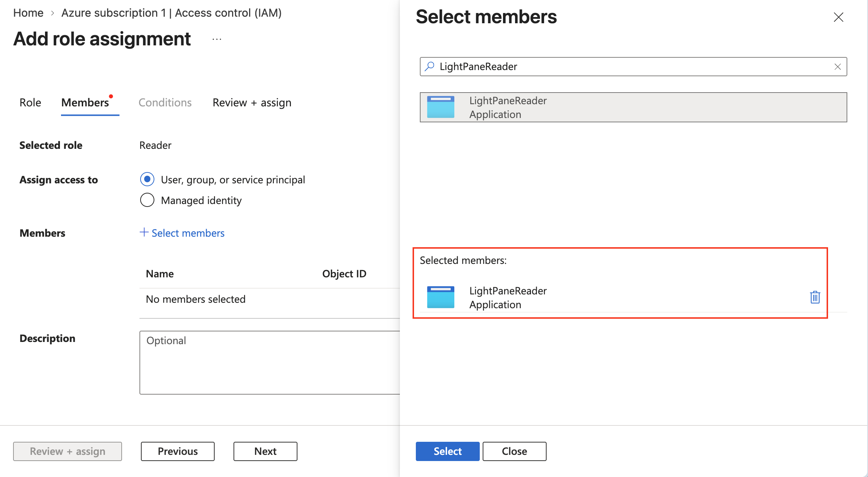Image resolution: width=868 pixels, height=477 pixels.
Task: Close the Select members panel with X
Action: pos(838,17)
